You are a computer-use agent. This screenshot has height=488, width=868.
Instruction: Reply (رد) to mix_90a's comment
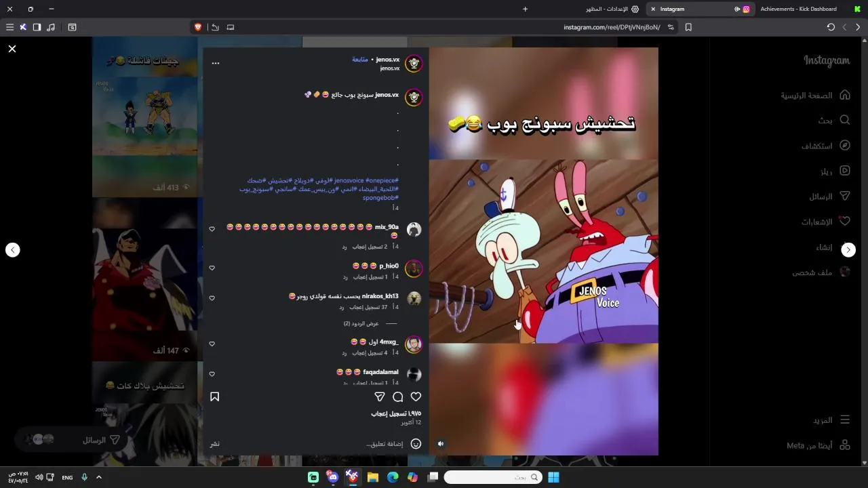pyautogui.click(x=344, y=247)
